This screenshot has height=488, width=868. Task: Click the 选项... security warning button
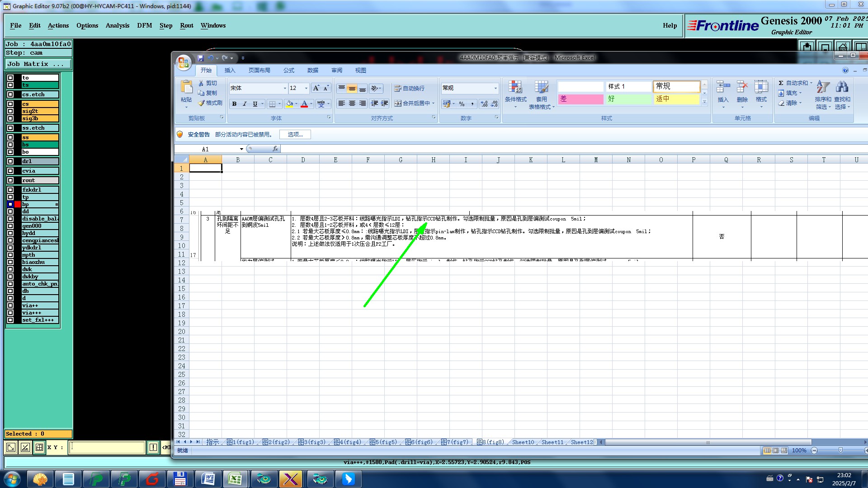coord(295,134)
